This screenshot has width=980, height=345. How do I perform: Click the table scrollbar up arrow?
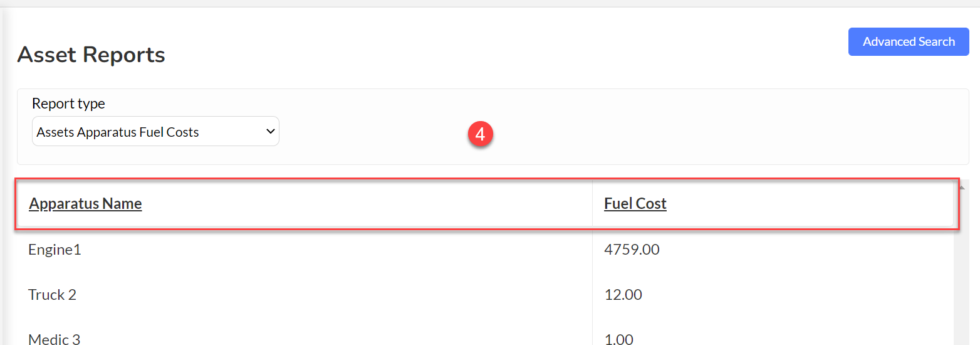(x=962, y=187)
